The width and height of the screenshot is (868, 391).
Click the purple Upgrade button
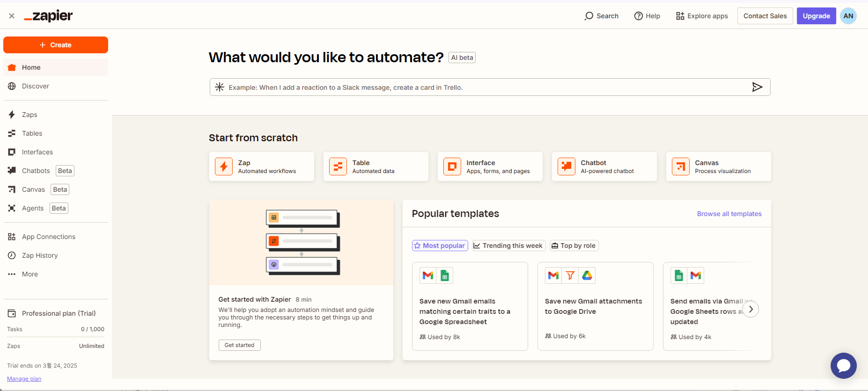[817, 16]
